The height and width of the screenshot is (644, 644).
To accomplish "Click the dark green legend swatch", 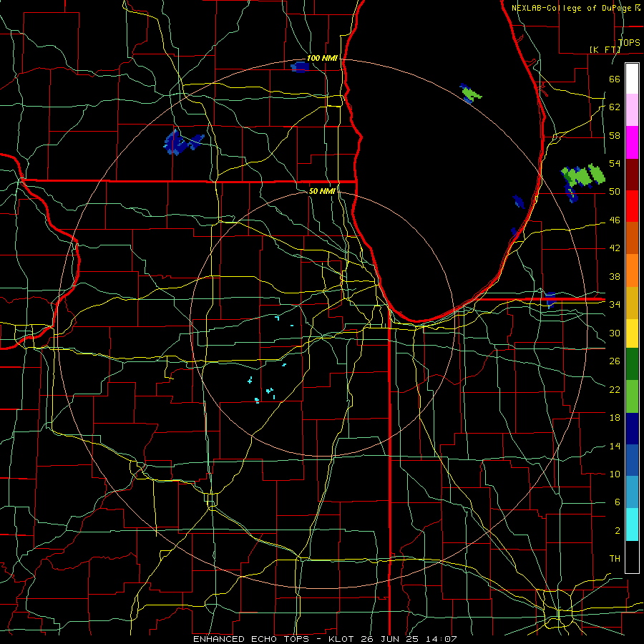I will tap(632, 364).
